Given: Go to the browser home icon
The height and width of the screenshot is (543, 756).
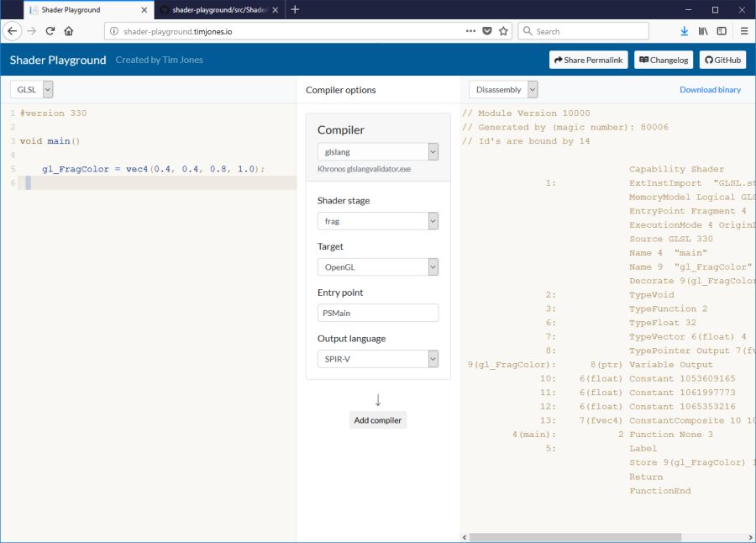Looking at the screenshot, I should point(69,31).
